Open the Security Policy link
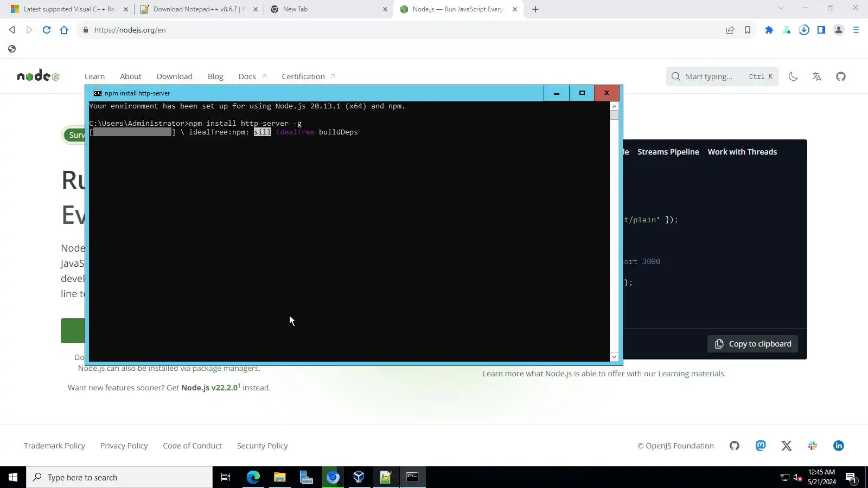 [x=262, y=446]
